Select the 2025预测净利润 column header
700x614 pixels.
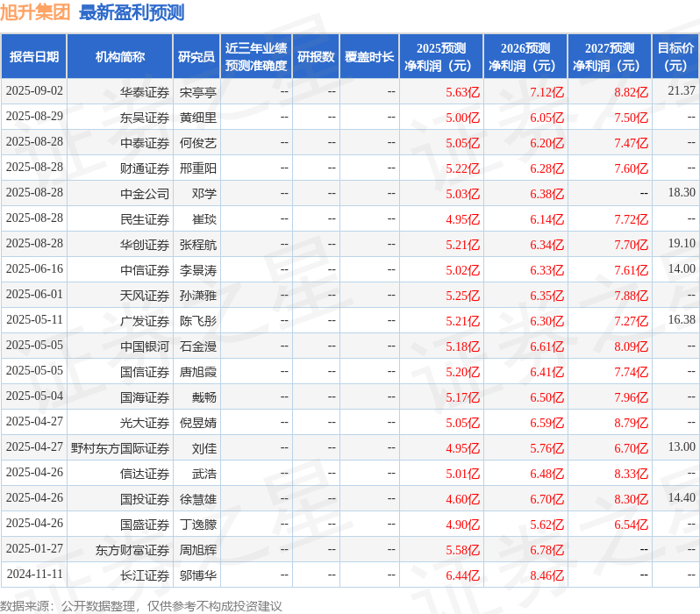(441, 57)
